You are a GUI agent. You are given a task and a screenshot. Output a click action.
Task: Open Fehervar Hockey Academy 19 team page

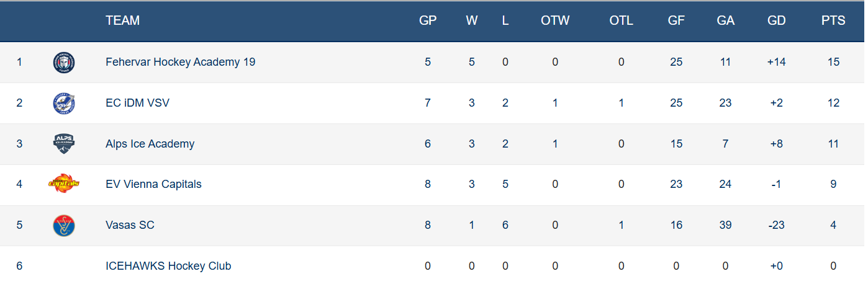[180, 62]
